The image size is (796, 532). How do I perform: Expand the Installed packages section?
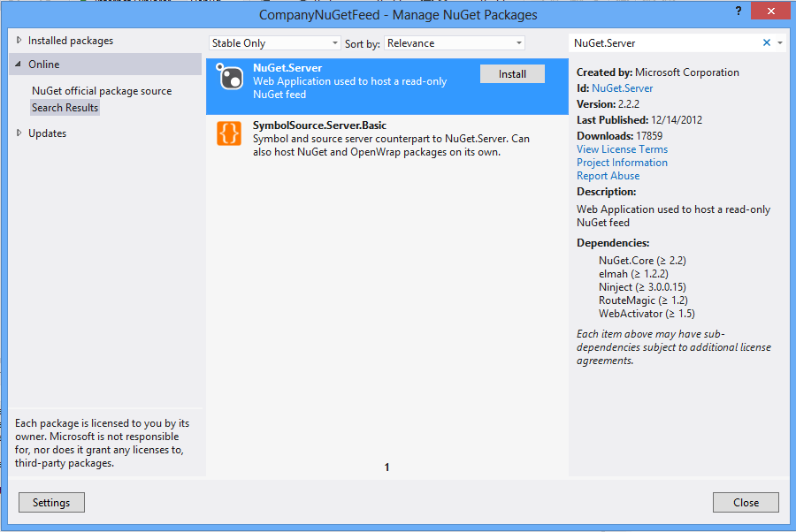[x=19, y=40]
